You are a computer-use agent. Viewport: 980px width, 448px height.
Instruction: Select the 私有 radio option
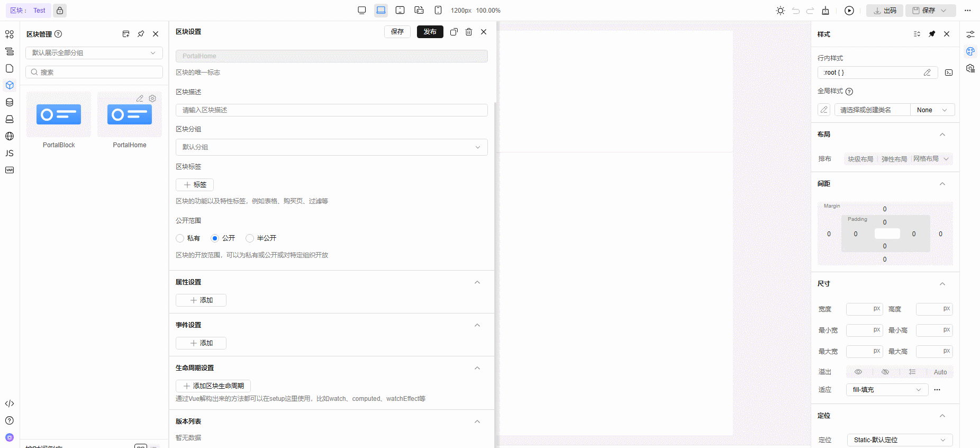(180, 238)
